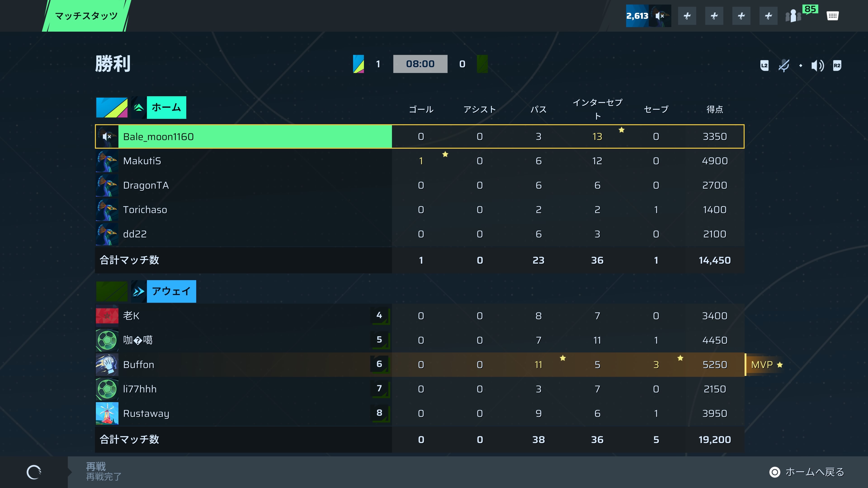Open the マッチスタッツ tab

(86, 16)
